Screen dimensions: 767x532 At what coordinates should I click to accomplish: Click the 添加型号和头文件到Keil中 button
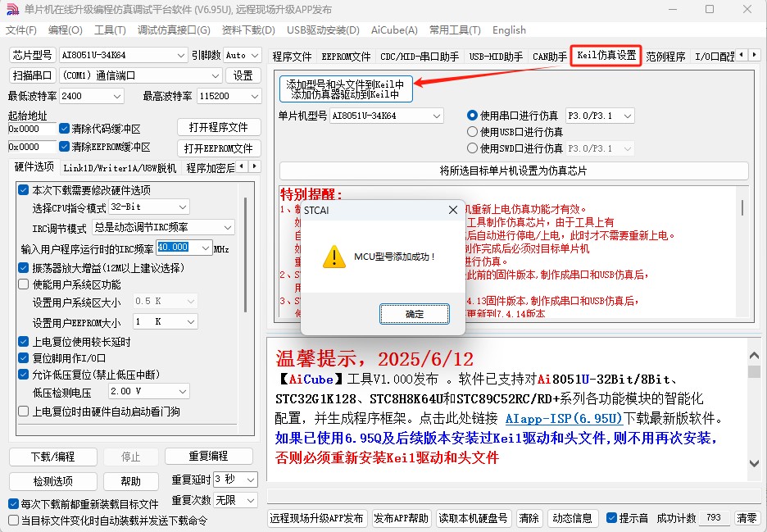(x=346, y=89)
